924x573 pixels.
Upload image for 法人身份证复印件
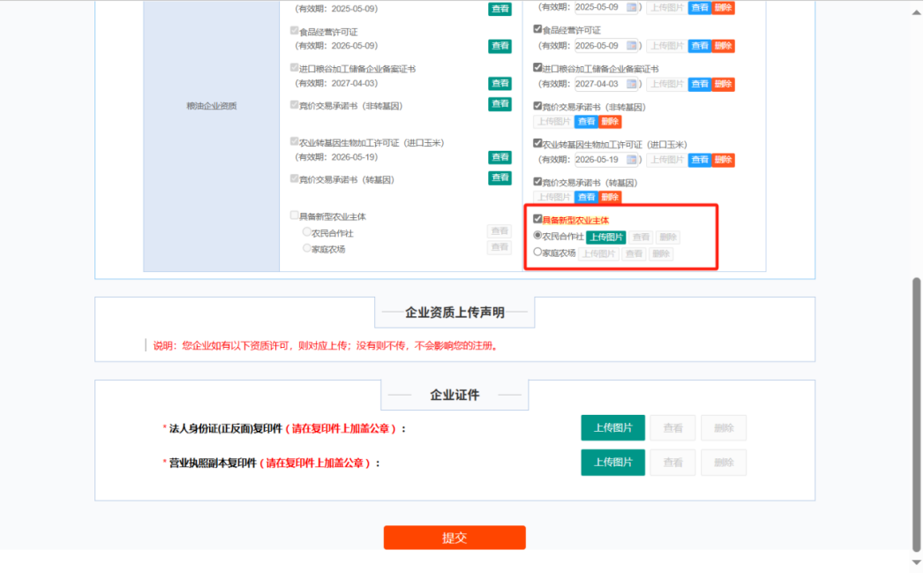pos(612,428)
